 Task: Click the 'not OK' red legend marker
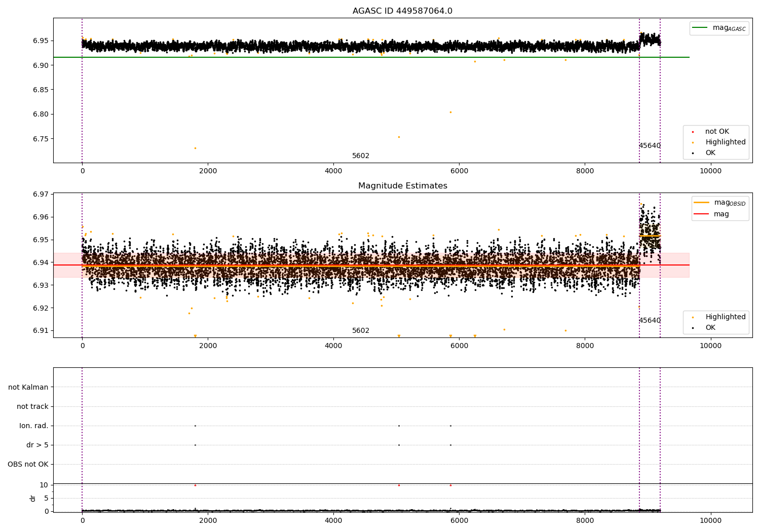click(x=693, y=132)
